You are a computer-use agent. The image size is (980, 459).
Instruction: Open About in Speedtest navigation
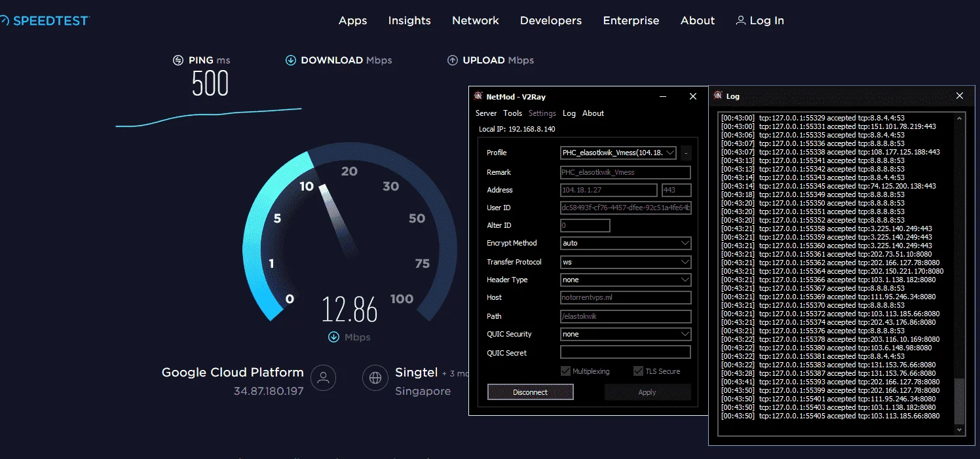pyautogui.click(x=698, y=21)
